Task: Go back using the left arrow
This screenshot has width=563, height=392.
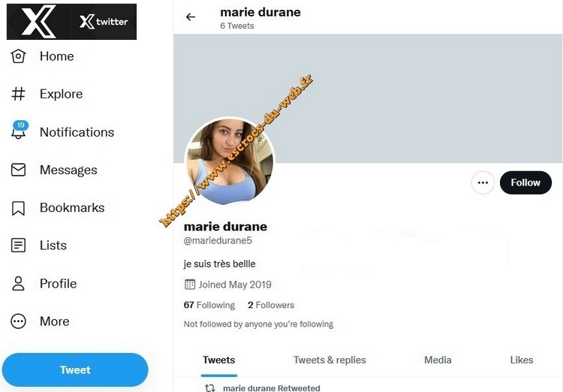Action: tap(191, 17)
